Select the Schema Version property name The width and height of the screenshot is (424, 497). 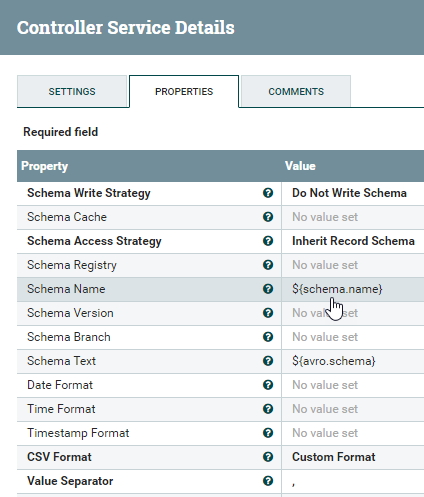(70, 313)
